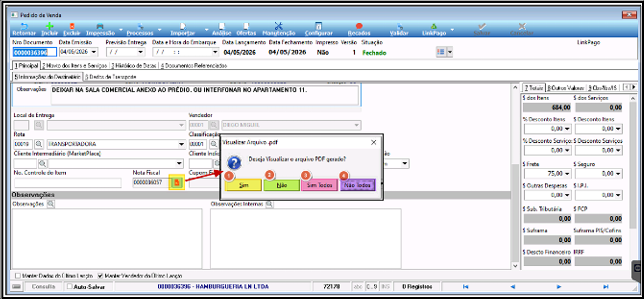Expand the LinkPago toolbar arrow
Viewport: 644px width, 299px height.
pyautogui.click(x=452, y=30)
